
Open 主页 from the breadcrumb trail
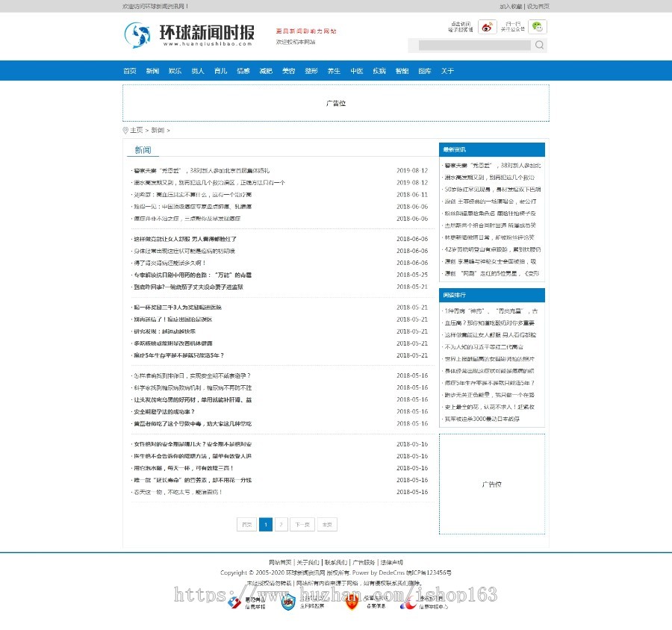(x=136, y=130)
